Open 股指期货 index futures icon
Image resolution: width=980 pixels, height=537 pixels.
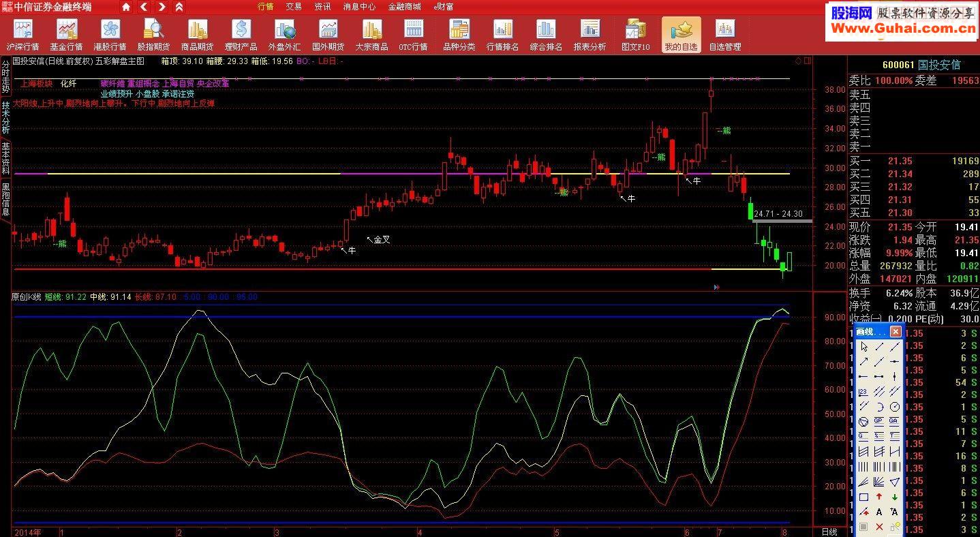point(153,34)
